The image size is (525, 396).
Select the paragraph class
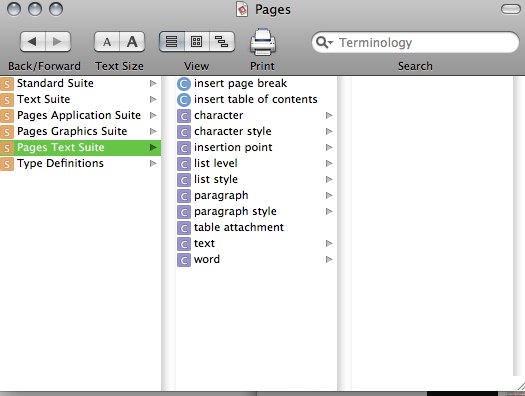point(256,196)
